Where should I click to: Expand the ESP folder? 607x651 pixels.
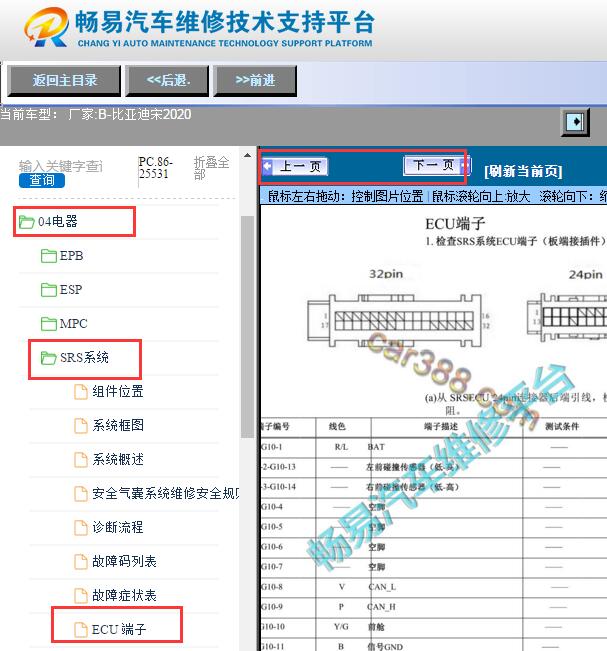click(71, 289)
